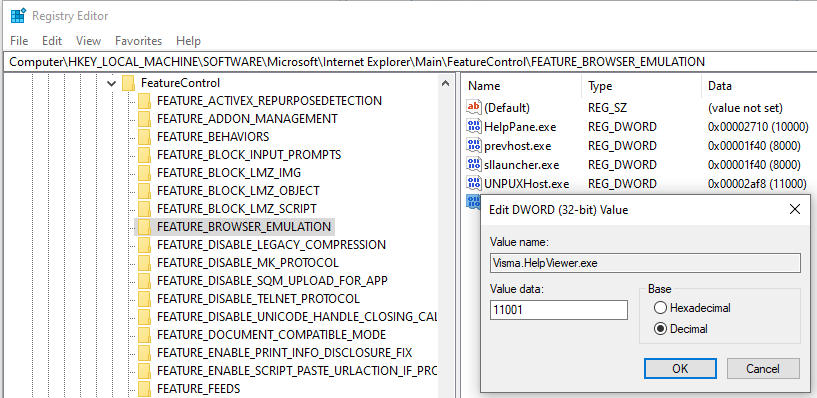Viewport: 817px width, 398px height.
Task: Click the DWORD icon of HelpPane.exe
Action: (x=474, y=127)
